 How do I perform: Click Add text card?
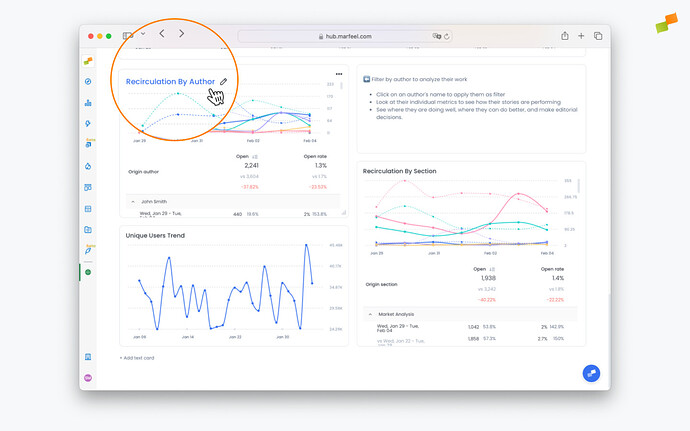point(136,357)
